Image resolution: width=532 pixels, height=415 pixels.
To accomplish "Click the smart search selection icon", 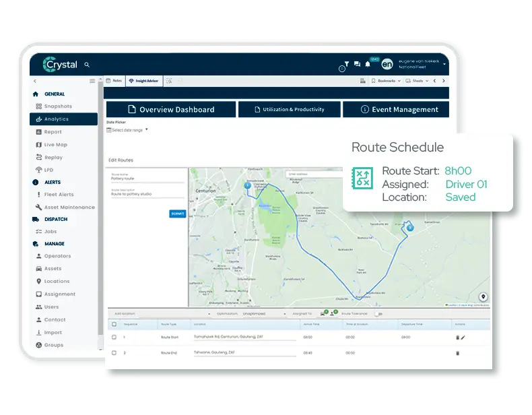I will coord(169,81).
